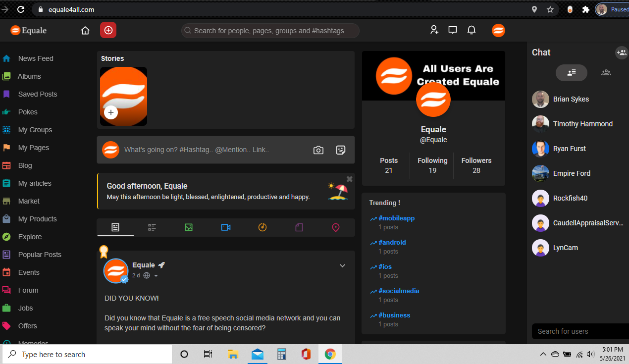Image resolution: width=629 pixels, height=364 pixels.
Task: Dismiss the Good afternoon greeting
Action: [x=350, y=179]
